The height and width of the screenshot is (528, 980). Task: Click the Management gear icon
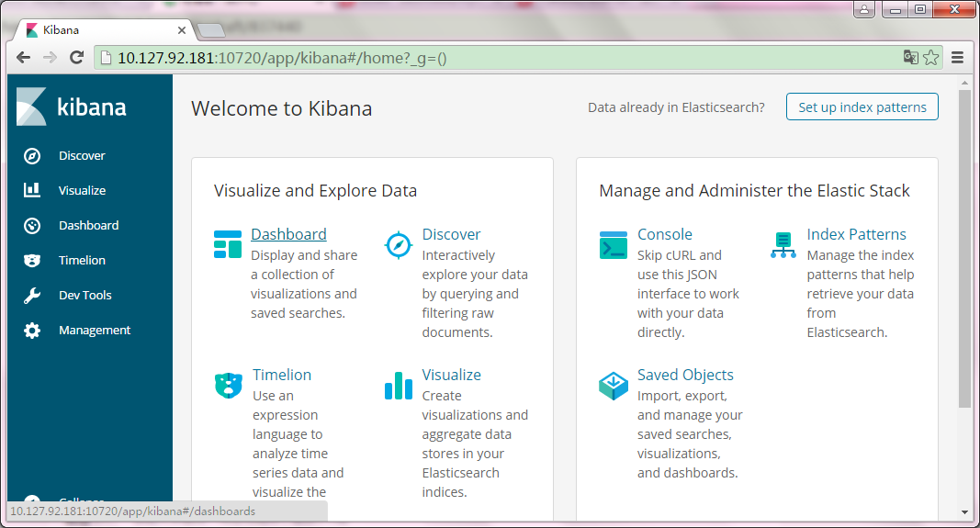click(32, 331)
